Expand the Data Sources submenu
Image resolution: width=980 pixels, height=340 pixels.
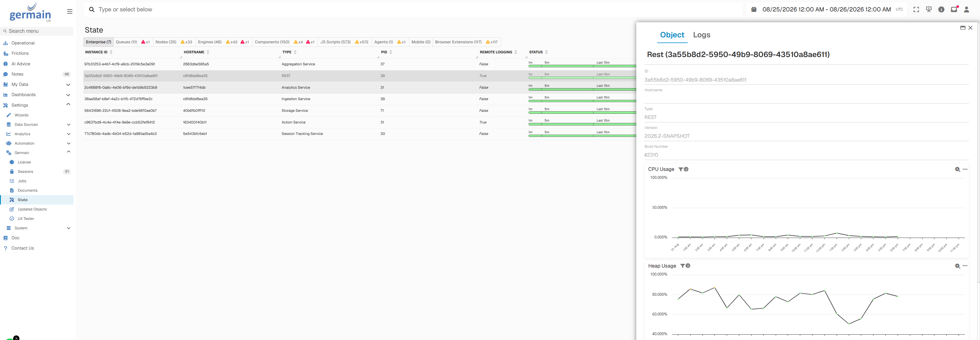tap(69, 125)
